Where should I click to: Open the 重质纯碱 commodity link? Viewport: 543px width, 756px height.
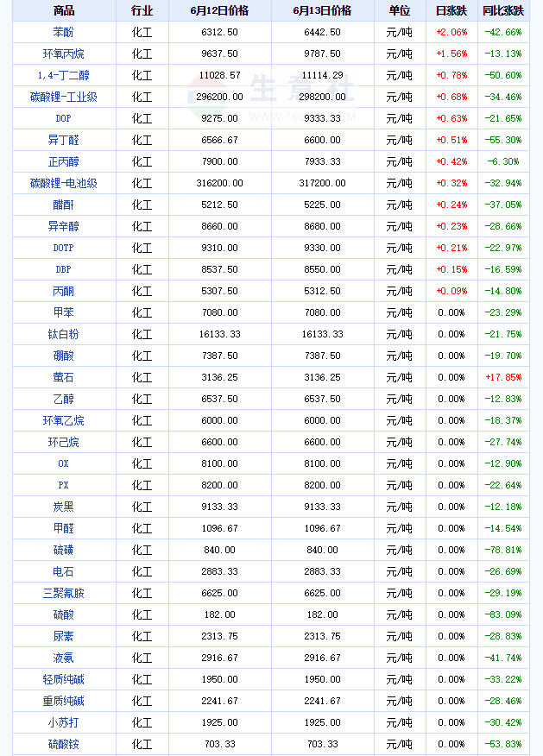tap(63, 701)
